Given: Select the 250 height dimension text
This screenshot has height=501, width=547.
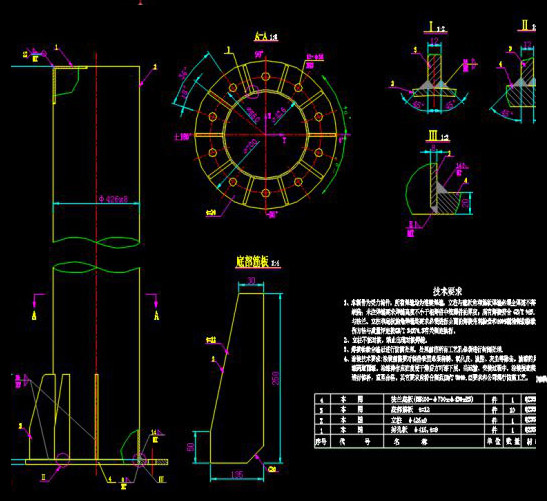Looking at the screenshot, I should 276,378.
